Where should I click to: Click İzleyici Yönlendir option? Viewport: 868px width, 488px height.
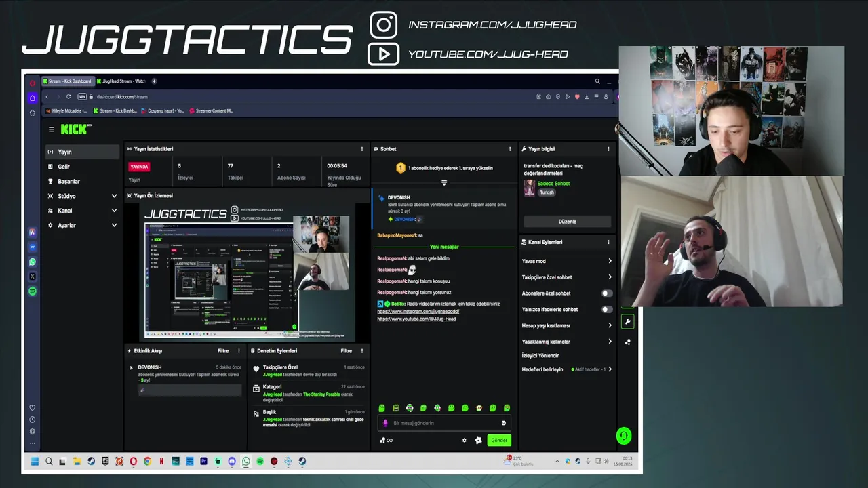pyautogui.click(x=540, y=355)
